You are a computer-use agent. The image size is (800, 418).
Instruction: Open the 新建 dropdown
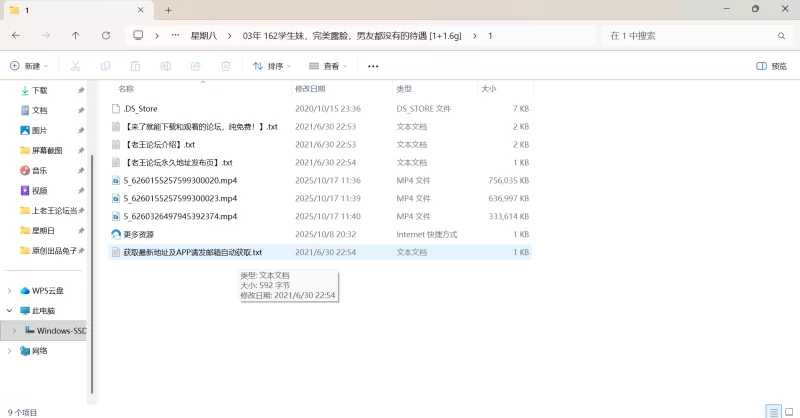coord(30,66)
